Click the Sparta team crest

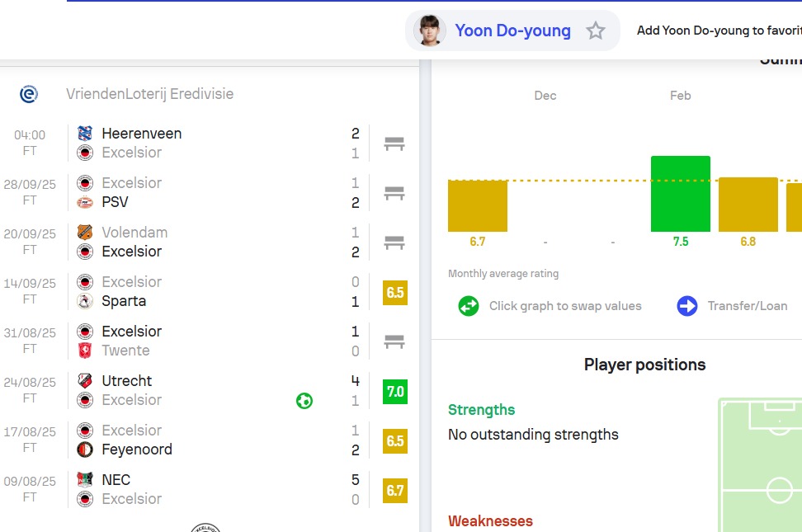point(85,301)
